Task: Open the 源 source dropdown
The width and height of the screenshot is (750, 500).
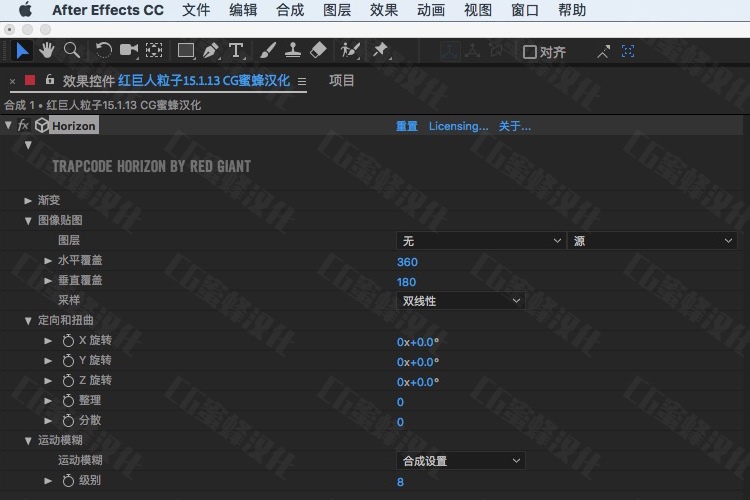Action: point(652,241)
